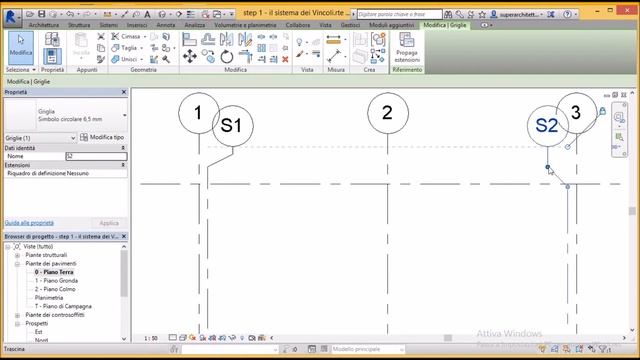Screen dimensions: 640x360
Task: Close the Browser di progetto panel
Action: (124, 236)
